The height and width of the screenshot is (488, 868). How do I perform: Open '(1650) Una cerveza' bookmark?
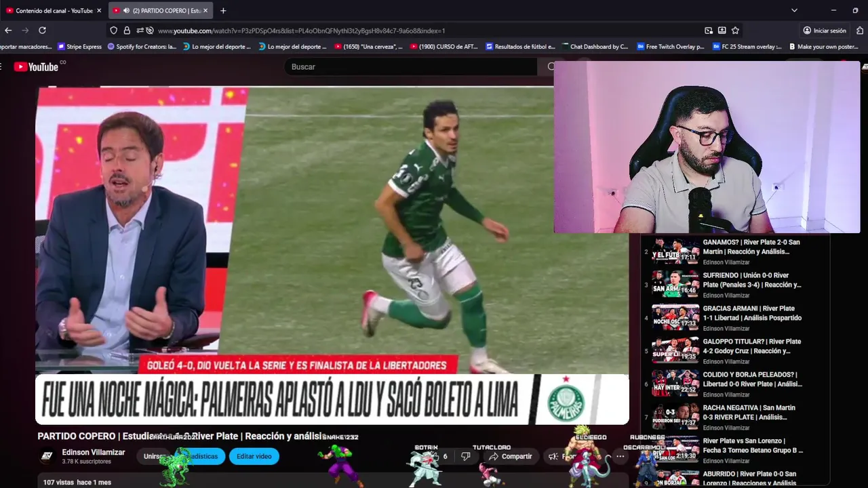tap(368, 47)
